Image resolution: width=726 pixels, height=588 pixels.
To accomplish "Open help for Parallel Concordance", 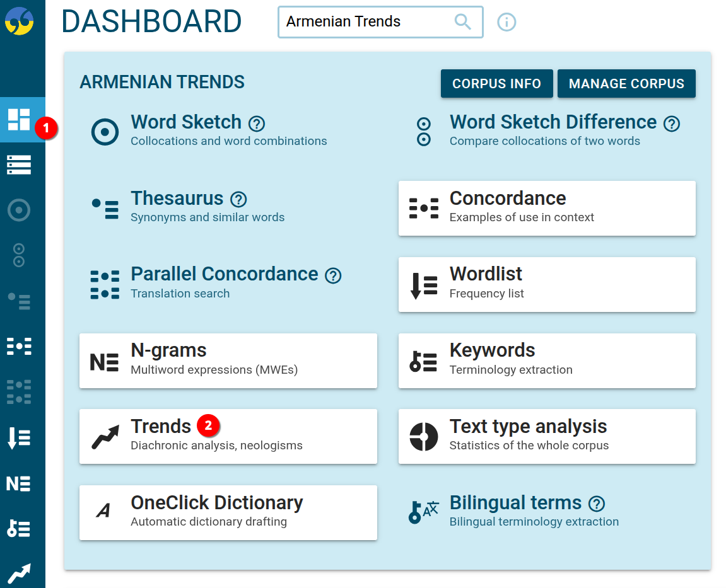I will 333,275.
